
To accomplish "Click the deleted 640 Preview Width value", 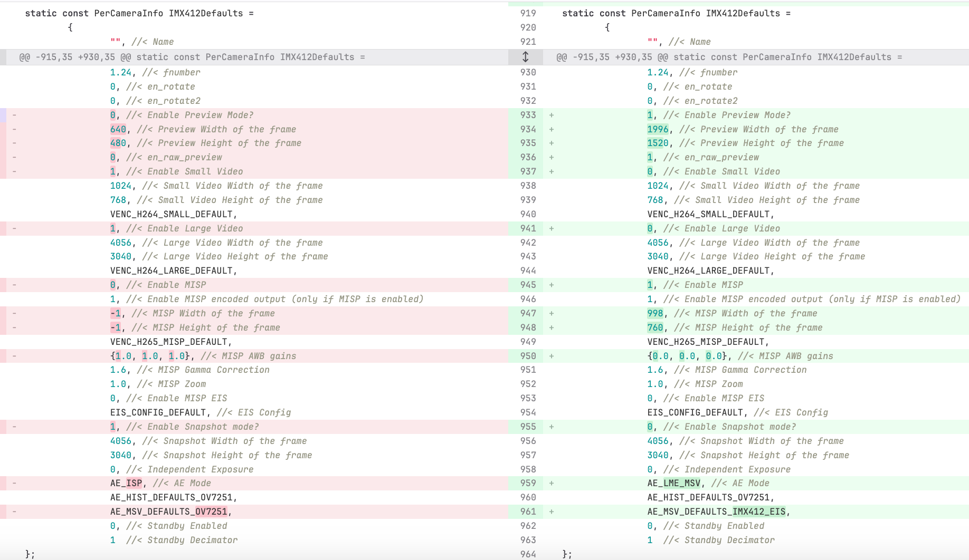I will [118, 129].
